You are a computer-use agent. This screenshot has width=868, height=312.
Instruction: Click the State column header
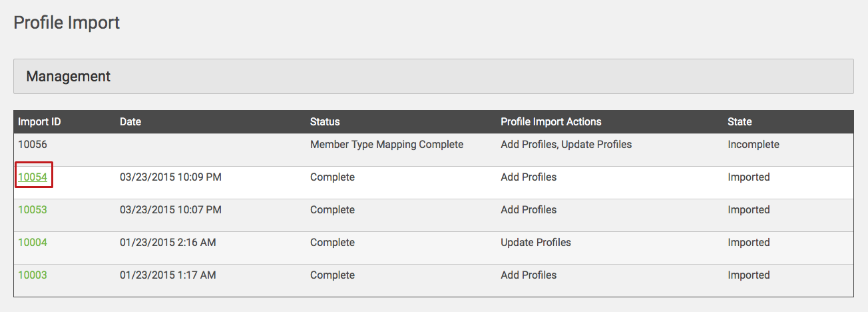740,122
